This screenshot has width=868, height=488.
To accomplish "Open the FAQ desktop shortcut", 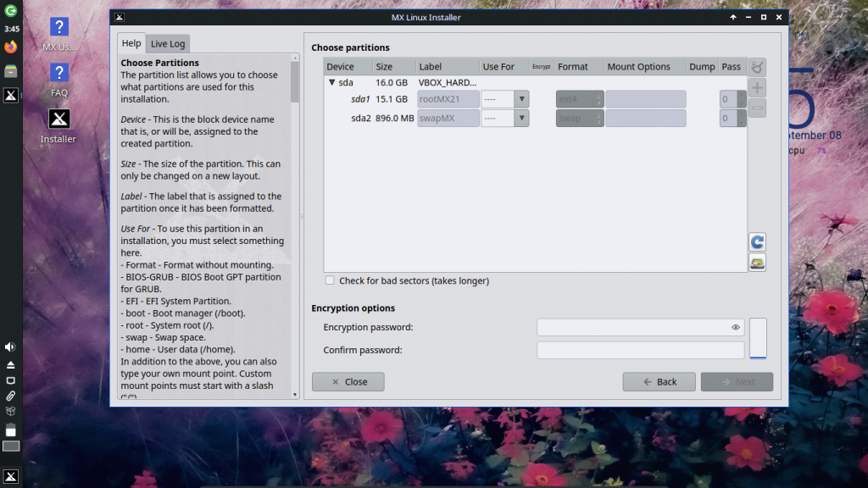I will pos(59,80).
